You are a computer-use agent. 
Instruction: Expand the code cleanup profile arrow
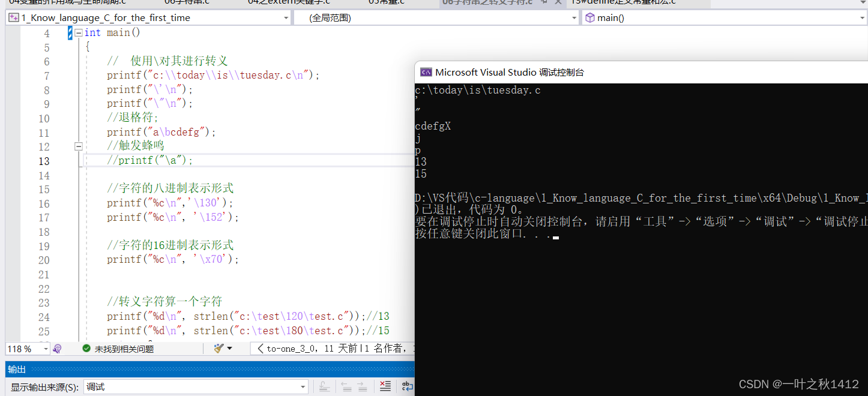[x=229, y=349]
